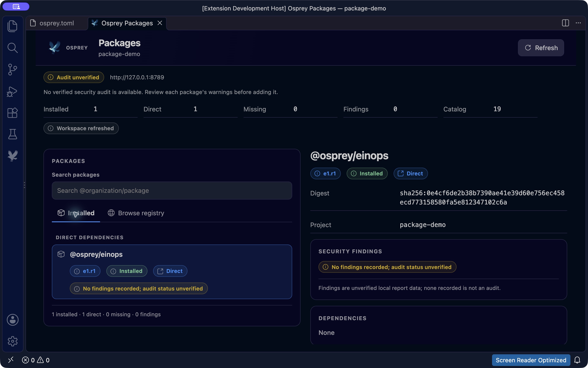The image size is (588, 368).
Task: Click the sha256 digest value
Action: tap(482, 198)
